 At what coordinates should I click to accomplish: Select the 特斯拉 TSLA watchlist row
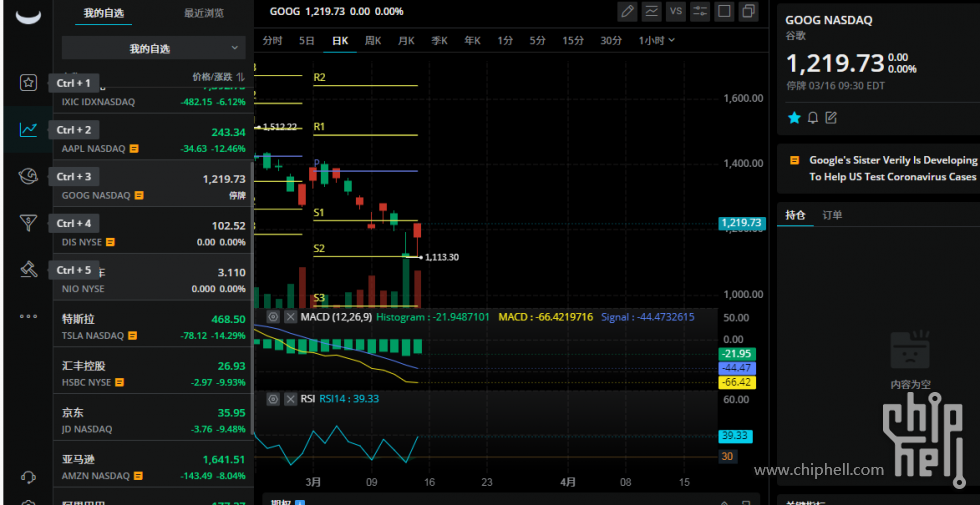154,324
